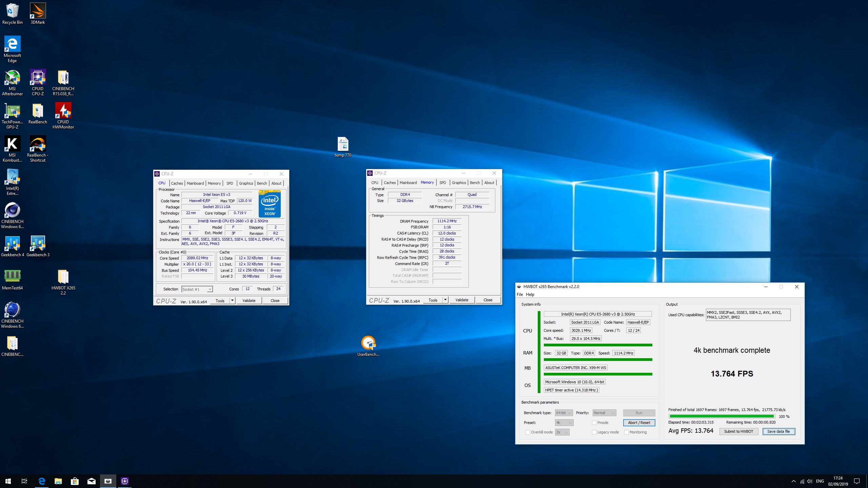Open the volume control tray icon
The width and height of the screenshot is (868, 488).
point(810,481)
